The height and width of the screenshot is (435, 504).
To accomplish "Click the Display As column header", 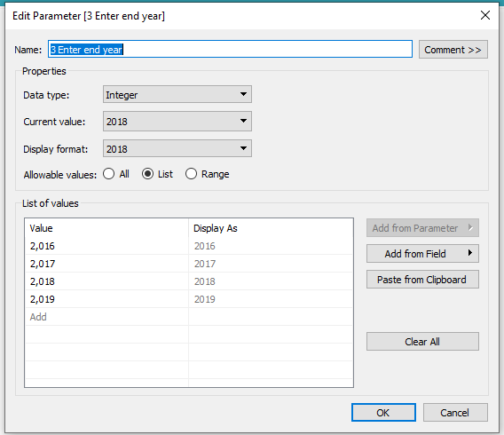I will pos(271,228).
